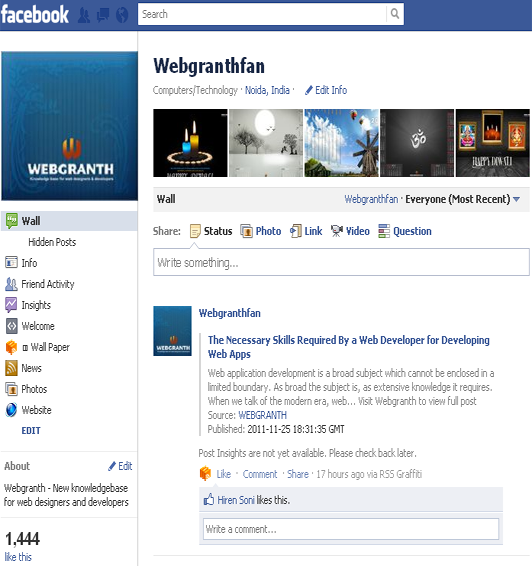Open the Website sidebar item
532x566 pixels.
coord(36,410)
